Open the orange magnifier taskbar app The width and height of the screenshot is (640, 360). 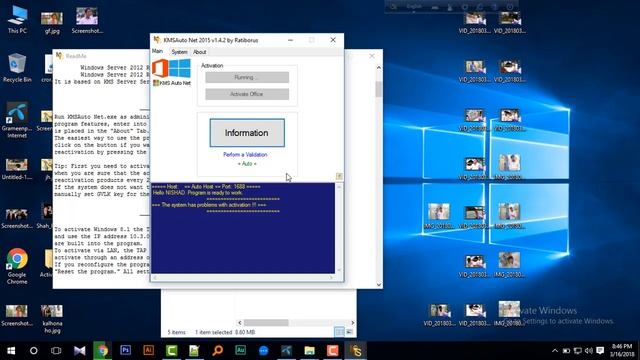(x=218, y=350)
